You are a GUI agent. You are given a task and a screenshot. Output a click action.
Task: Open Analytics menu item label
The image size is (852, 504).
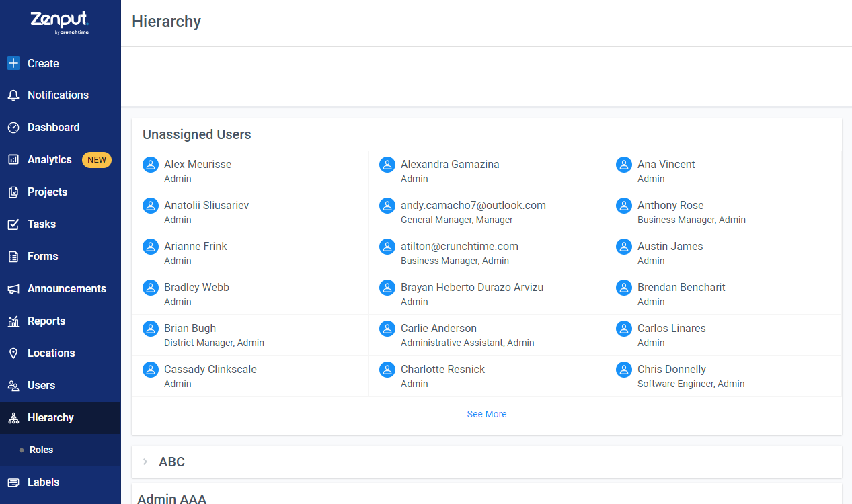coord(50,160)
